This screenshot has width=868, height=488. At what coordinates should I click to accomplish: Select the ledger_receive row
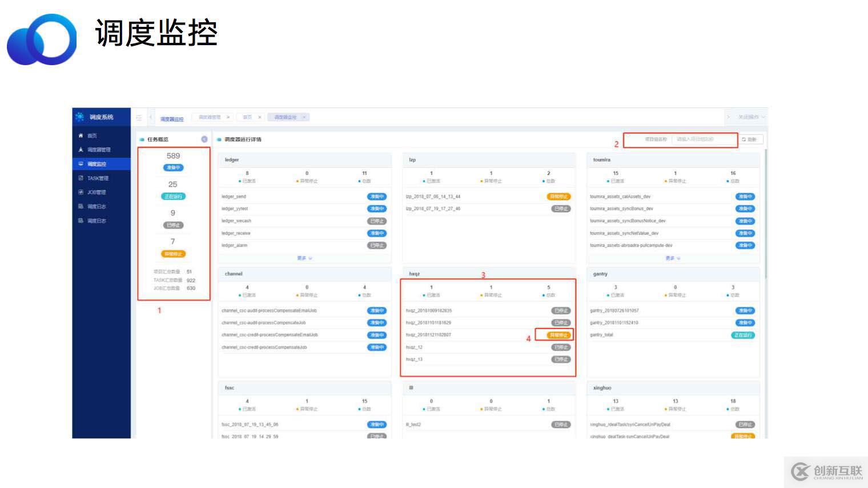(304, 233)
